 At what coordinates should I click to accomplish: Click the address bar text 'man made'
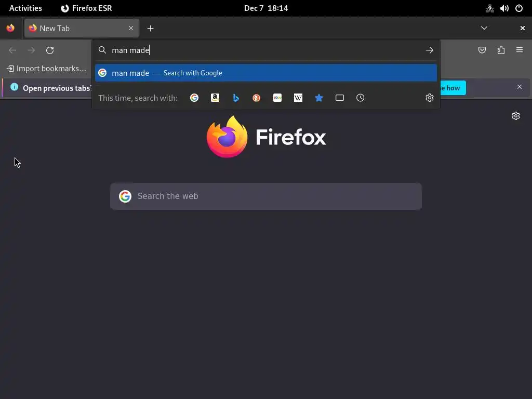point(130,50)
